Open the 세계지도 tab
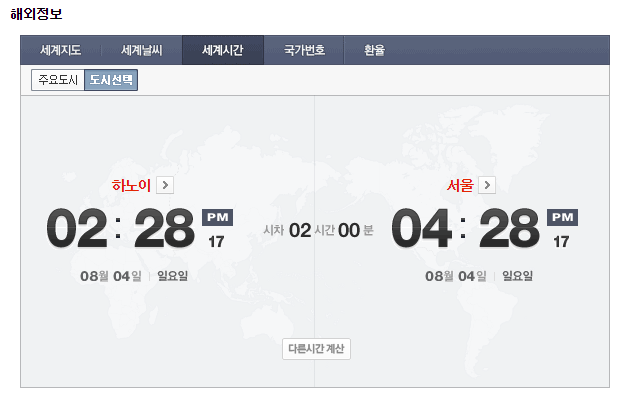The height and width of the screenshot is (394, 626). [61, 50]
